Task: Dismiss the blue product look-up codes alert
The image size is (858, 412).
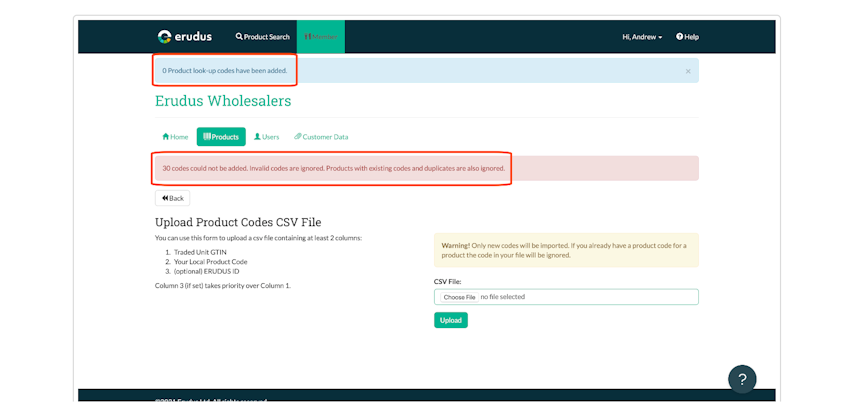Action: [688, 71]
